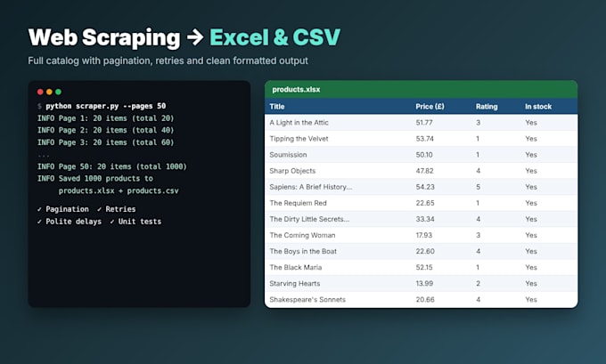The width and height of the screenshot is (606, 364).
Task: Click the price value 33.34
Action: coord(425,219)
